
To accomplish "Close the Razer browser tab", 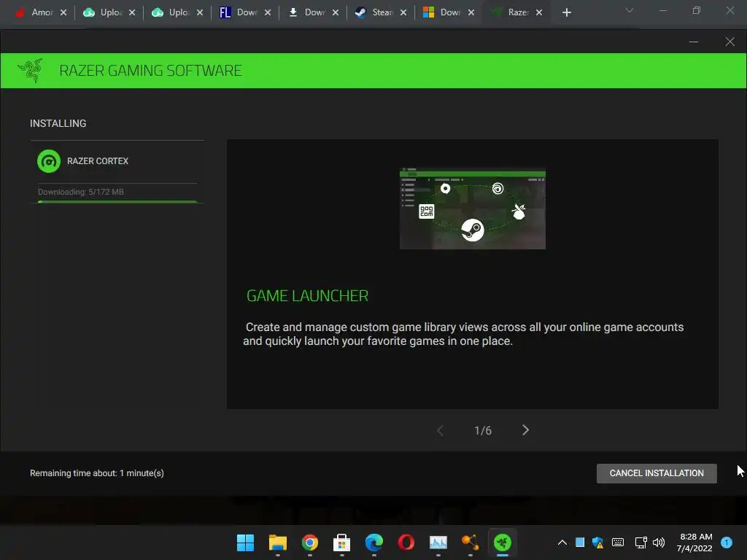I will pos(539,12).
